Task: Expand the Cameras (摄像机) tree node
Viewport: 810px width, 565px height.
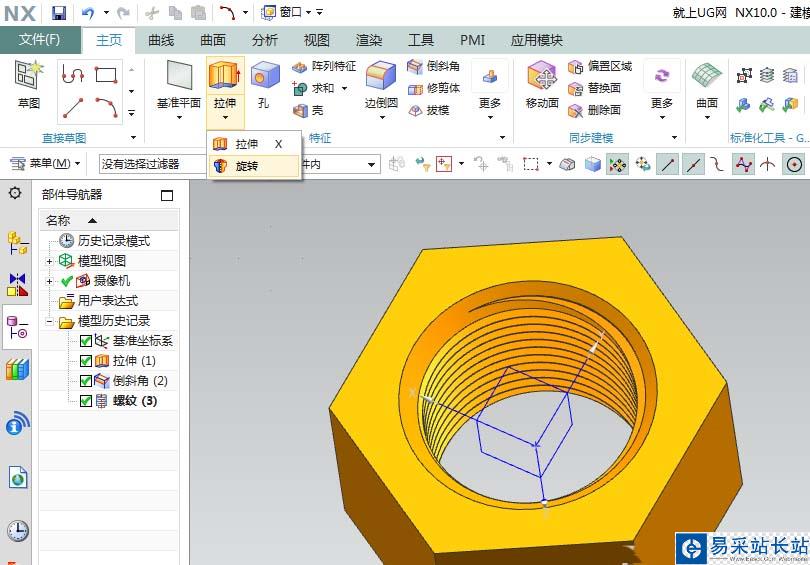Action: 49,281
